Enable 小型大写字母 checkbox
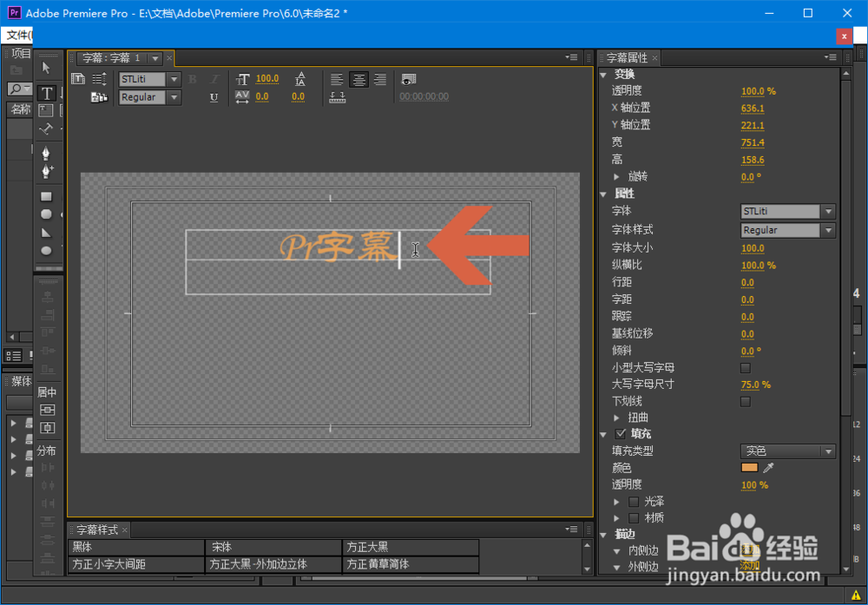This screenshot has height=605, width=868. [746, 368]
